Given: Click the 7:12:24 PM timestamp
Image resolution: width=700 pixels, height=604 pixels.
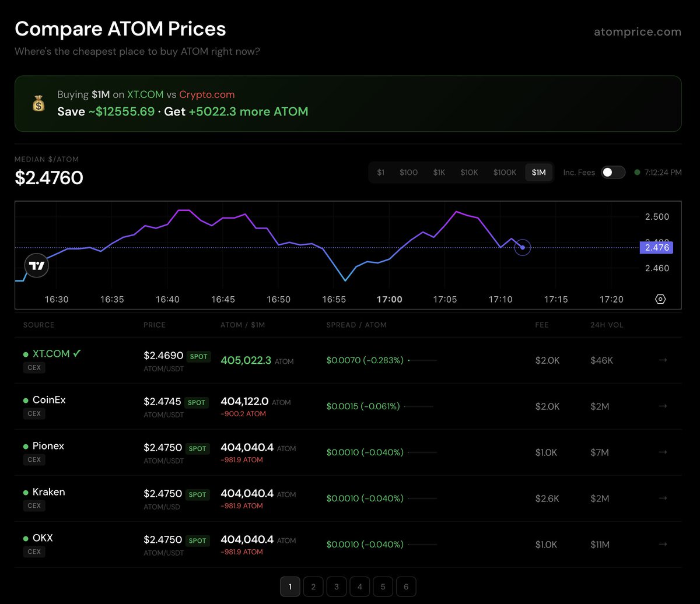Looking at the screenshot, I should (663, 173).
